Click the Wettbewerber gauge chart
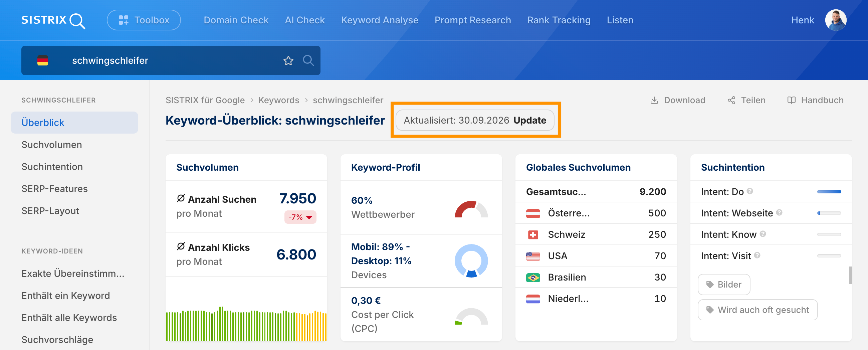Image resolution: width=868 pixels, height=350 pixels. coord(471,209)
